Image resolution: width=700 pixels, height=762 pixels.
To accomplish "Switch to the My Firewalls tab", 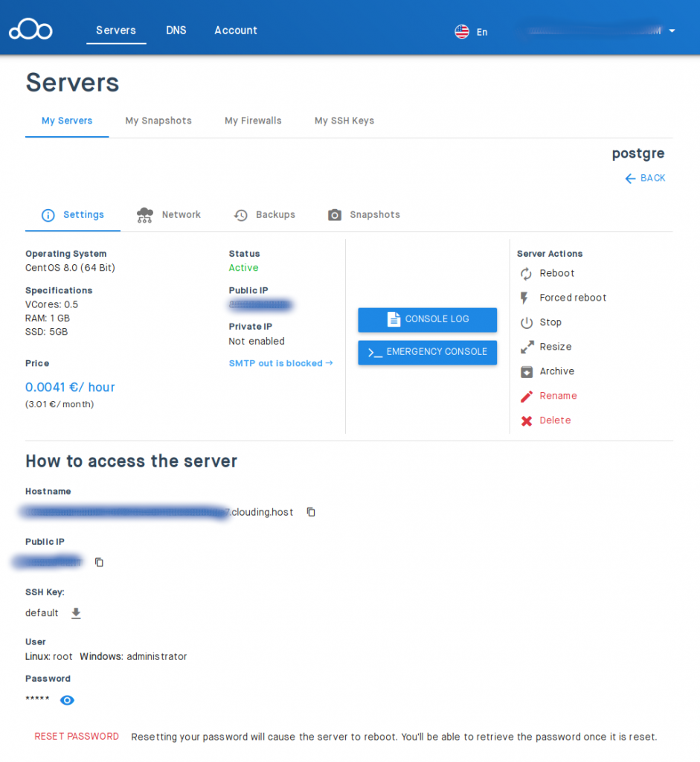I will coord(253,121).
